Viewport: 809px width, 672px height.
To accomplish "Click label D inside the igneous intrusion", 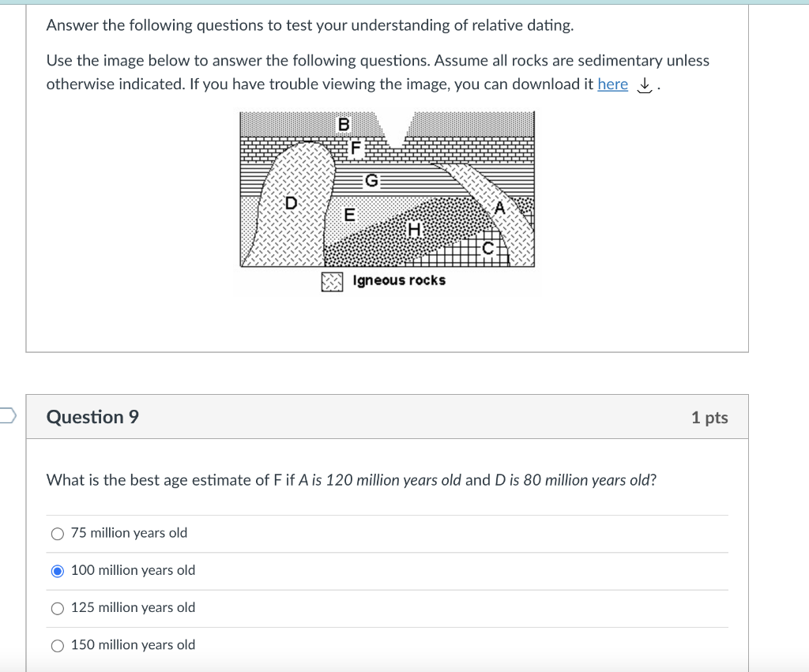I will 291,204.
